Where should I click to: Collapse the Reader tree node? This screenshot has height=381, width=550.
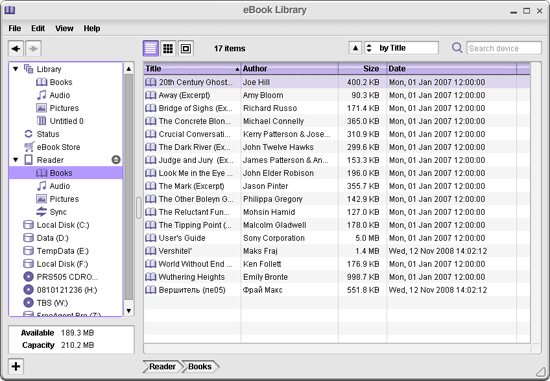(x=15, y=160)
